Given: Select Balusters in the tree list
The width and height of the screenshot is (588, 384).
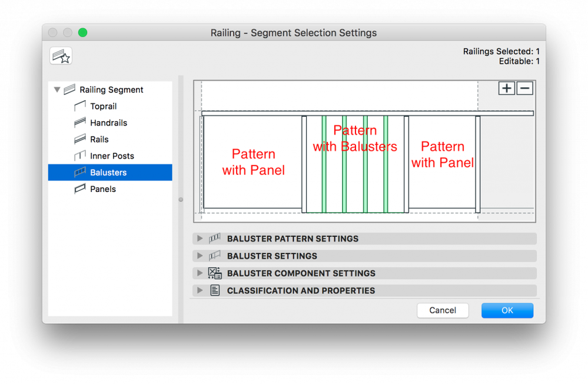Looking at the screenshot, I should pyautogui.click(x=108, y=173).
